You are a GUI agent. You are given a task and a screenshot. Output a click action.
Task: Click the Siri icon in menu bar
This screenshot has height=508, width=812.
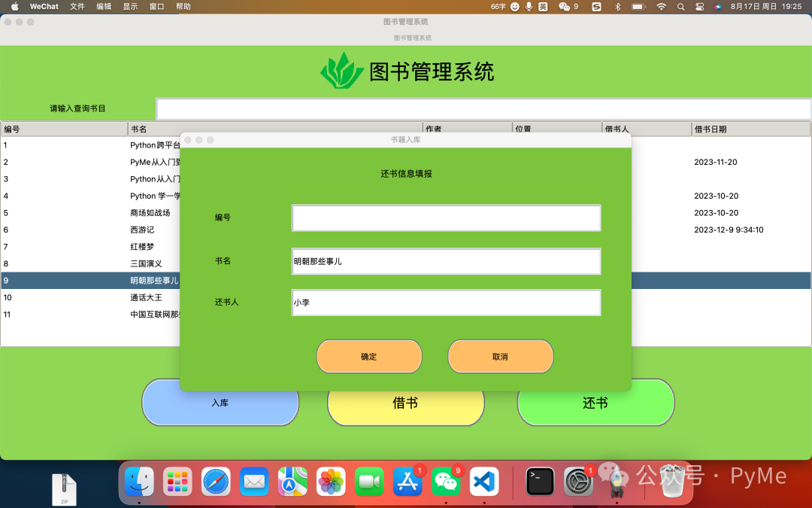click(717, 6)
